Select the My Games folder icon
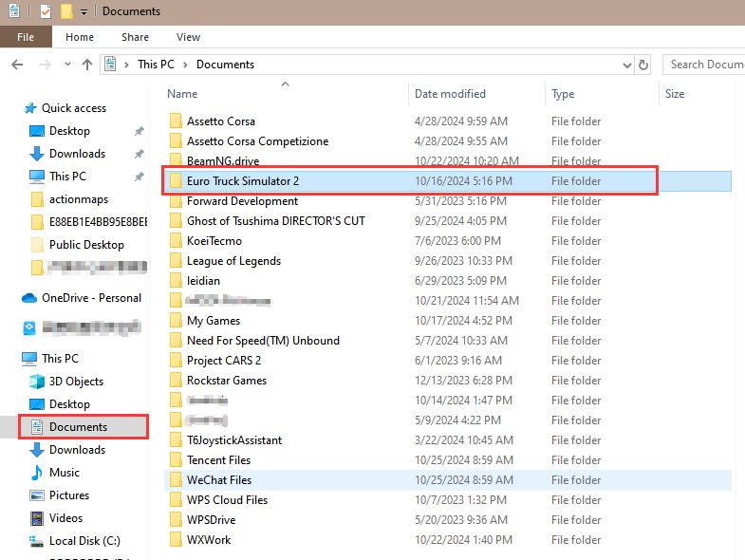 pos(176,321)
